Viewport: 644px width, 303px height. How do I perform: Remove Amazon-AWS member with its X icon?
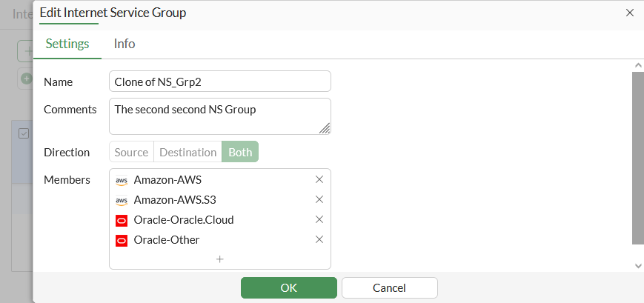click(x=319, y=179)
